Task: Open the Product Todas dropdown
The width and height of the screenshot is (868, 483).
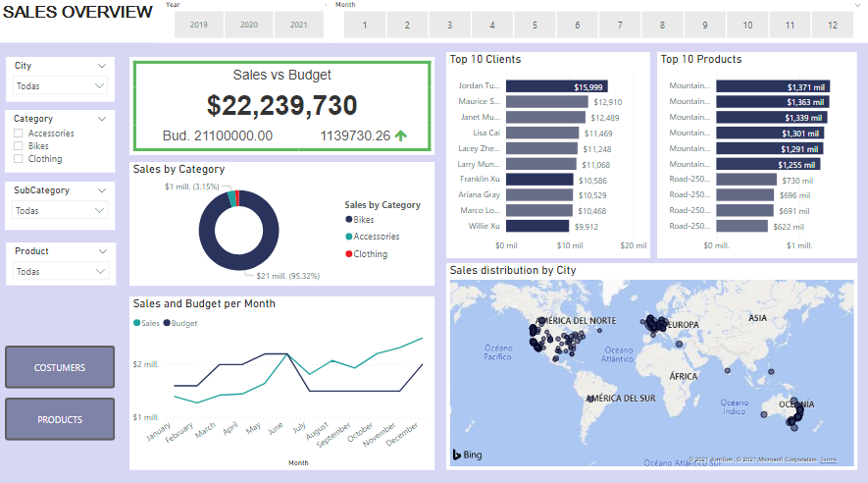Action: pos(60,272)
